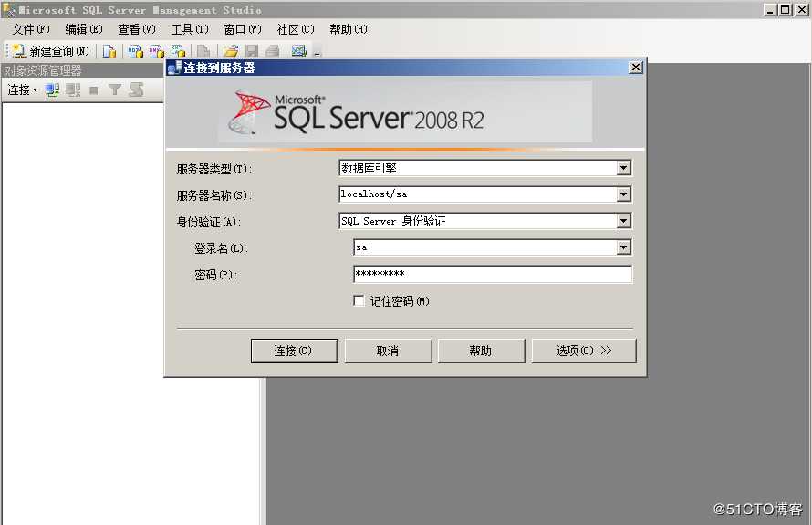Click Disconnect icon in Object Explorer

pos(73,90)
